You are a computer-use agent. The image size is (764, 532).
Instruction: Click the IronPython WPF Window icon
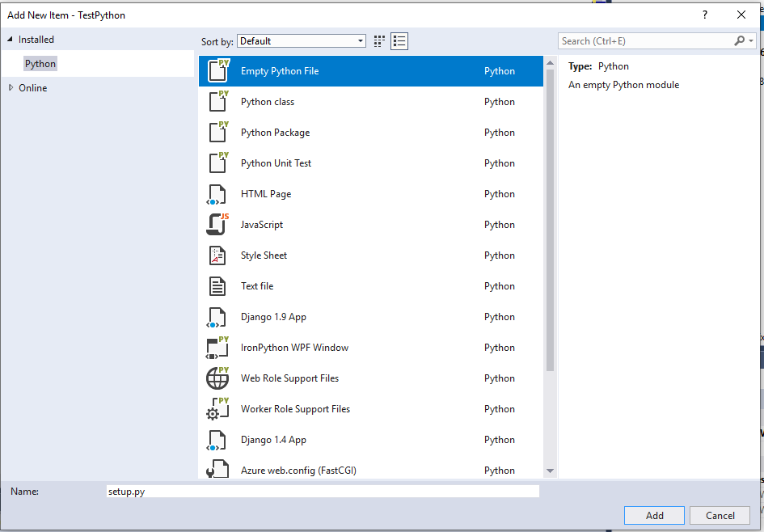click(217, 348)
